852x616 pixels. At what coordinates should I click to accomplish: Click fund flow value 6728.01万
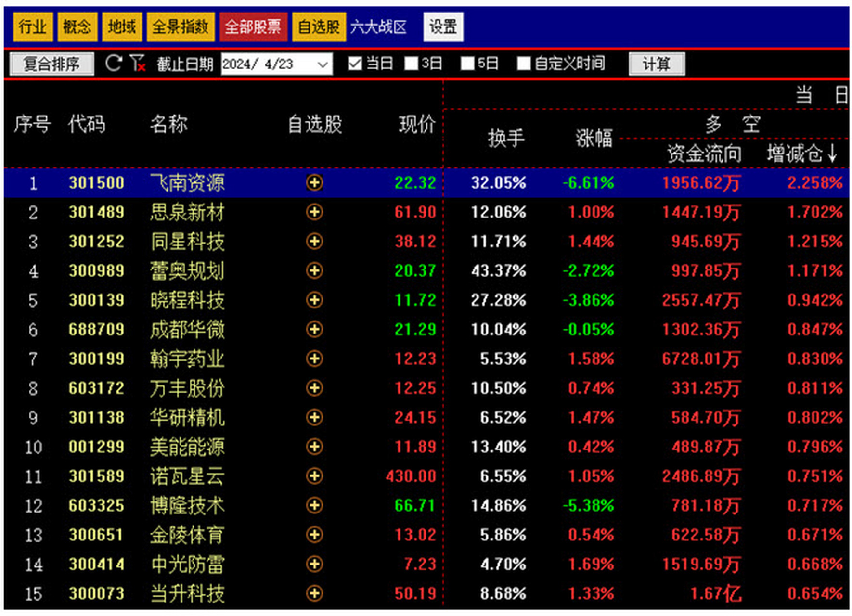[701, 359]
